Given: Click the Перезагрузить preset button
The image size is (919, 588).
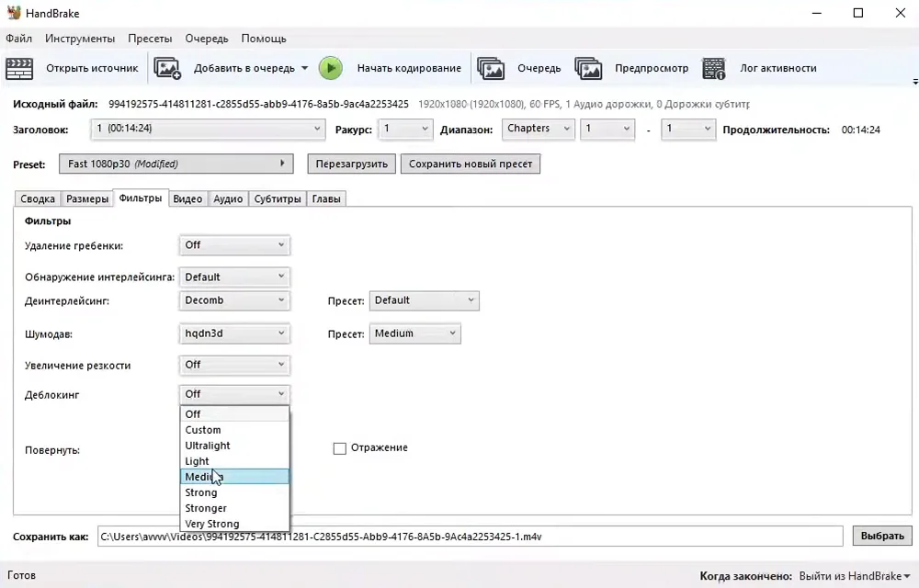Looking at the screenshot, I should click(352, 164).
